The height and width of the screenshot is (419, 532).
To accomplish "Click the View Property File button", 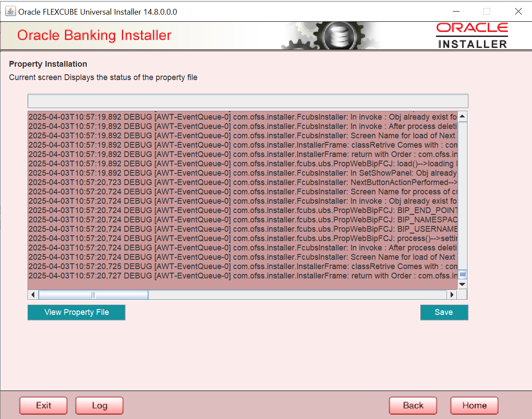I will point(77,312).
